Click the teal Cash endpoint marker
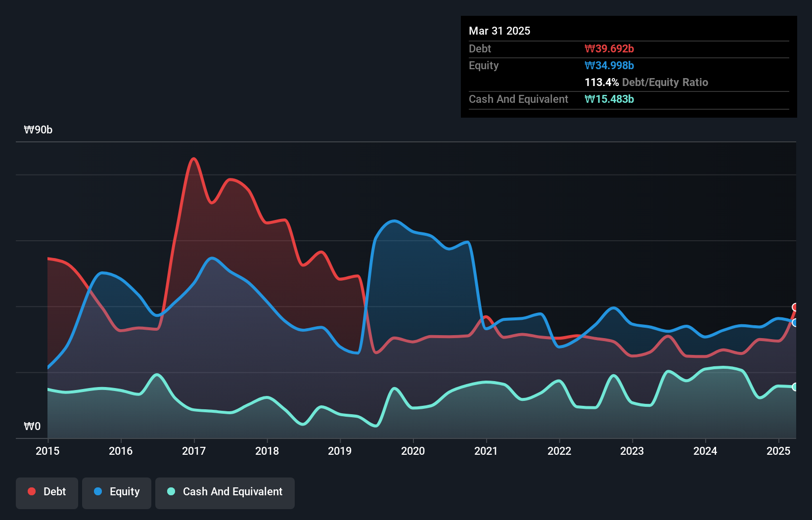Screen dimensions: 812x520 tap(795, 387)
